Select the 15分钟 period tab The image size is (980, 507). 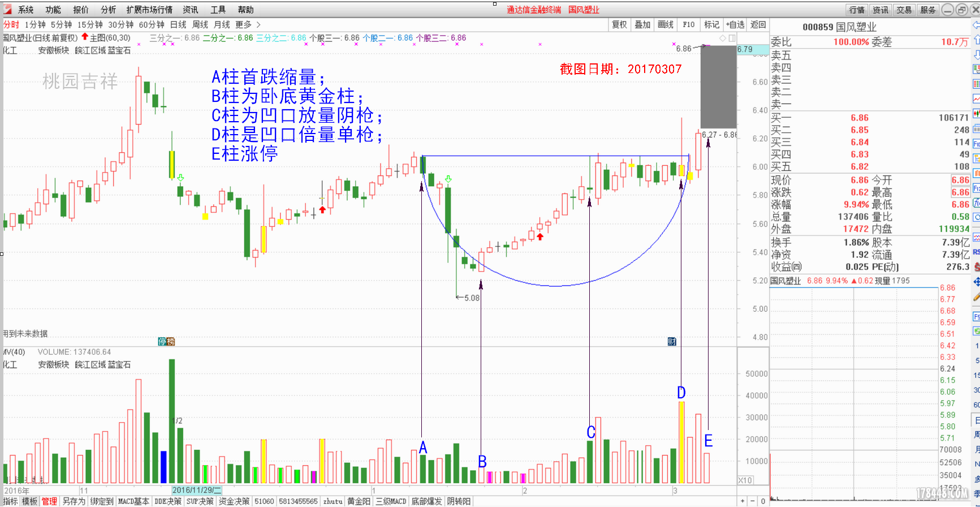pos(90,24)
